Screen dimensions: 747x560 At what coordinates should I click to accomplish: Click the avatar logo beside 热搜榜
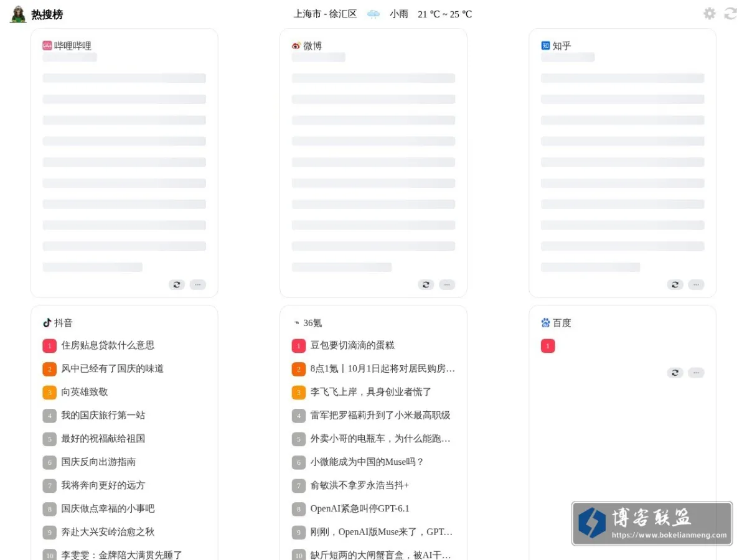coord(18,14)
